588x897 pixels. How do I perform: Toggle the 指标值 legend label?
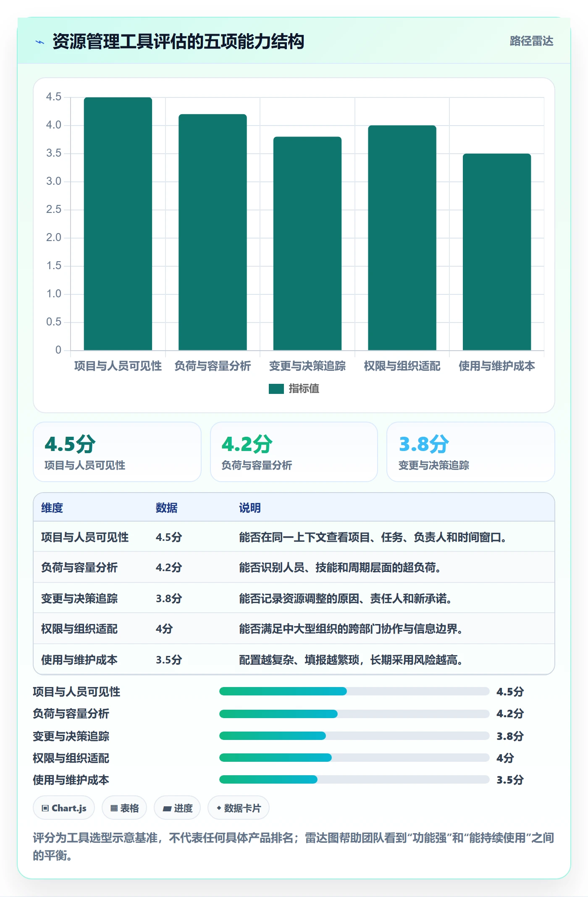point(304,389)
